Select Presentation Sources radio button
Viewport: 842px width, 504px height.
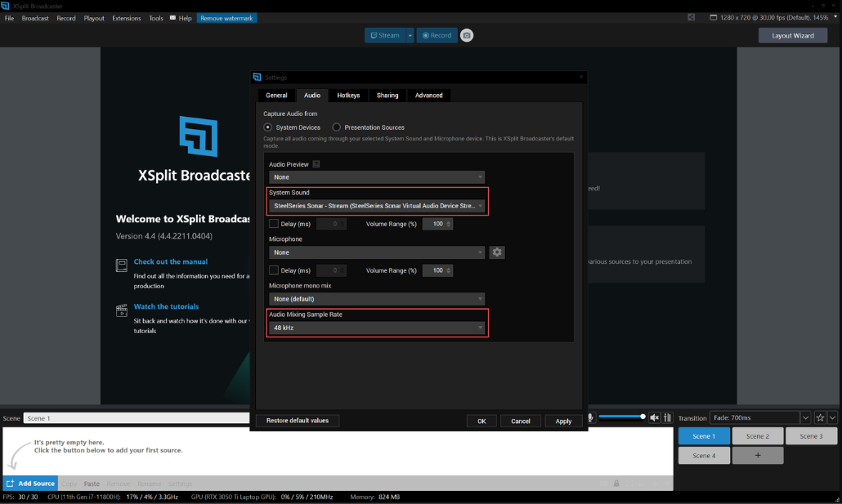pos(337,127)
